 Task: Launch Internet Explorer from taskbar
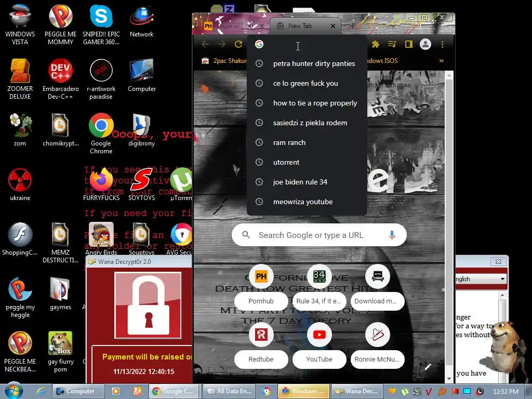tap(40, 391)
